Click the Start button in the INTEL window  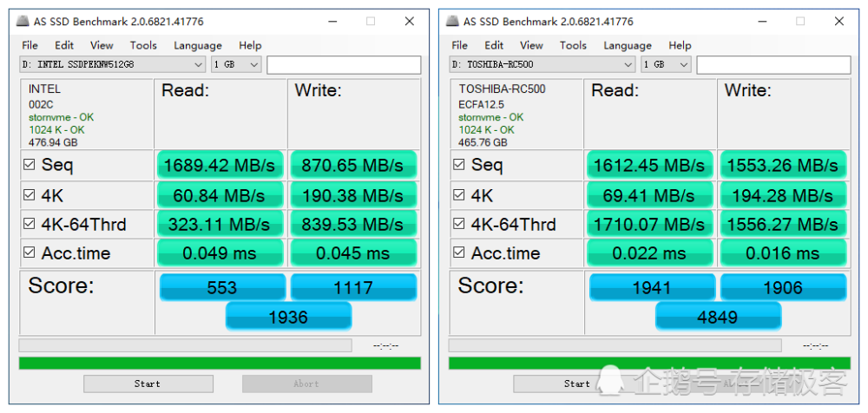[x=148, y=383]
